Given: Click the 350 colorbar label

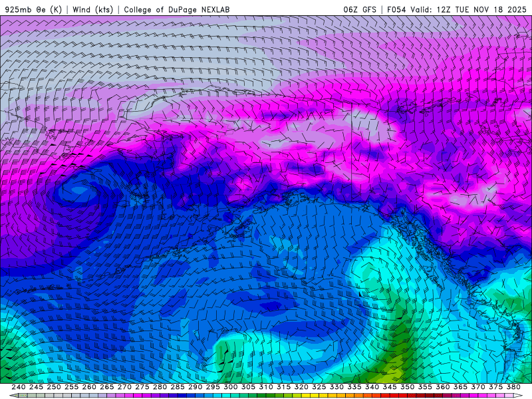Looking at the screenshot, I should pos(407,387).
